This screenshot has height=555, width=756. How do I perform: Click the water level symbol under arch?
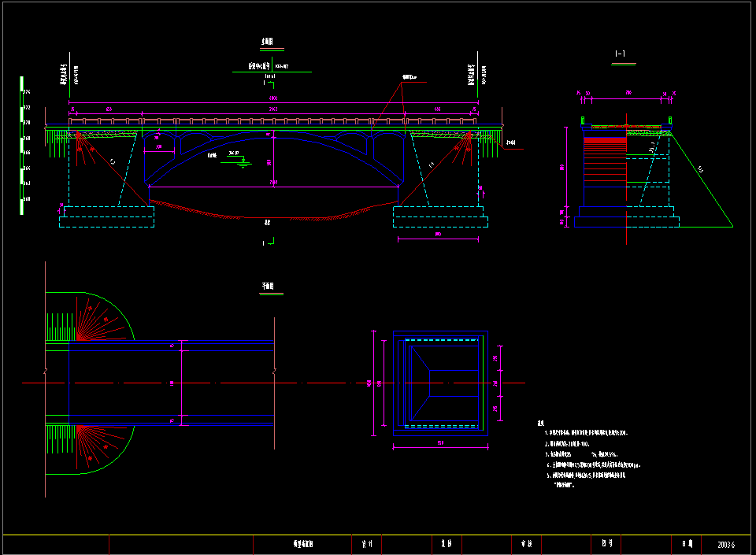point(243,163)
